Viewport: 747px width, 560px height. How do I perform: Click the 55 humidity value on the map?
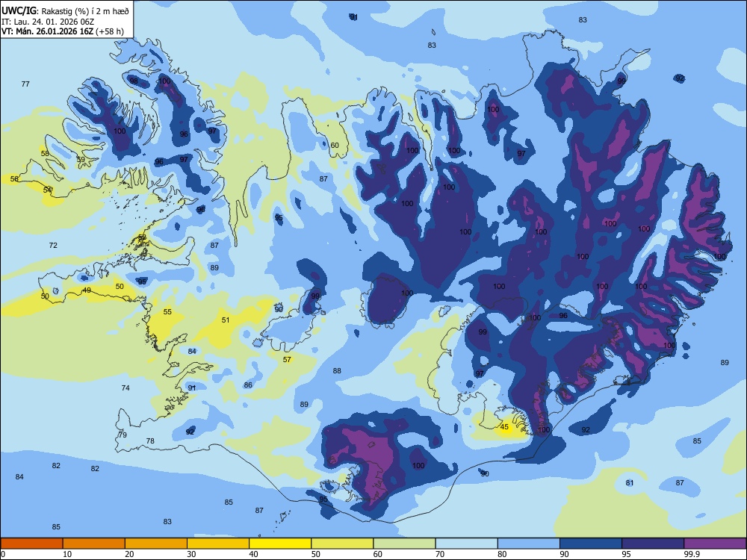coord(167,312)
